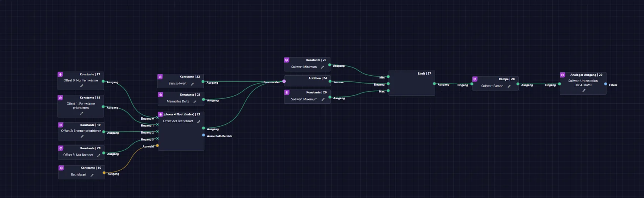Viewport: 644px width, 198px height.
Task: Click the Ausgang port of Konstante 18
Action: [x=103, y=107]
